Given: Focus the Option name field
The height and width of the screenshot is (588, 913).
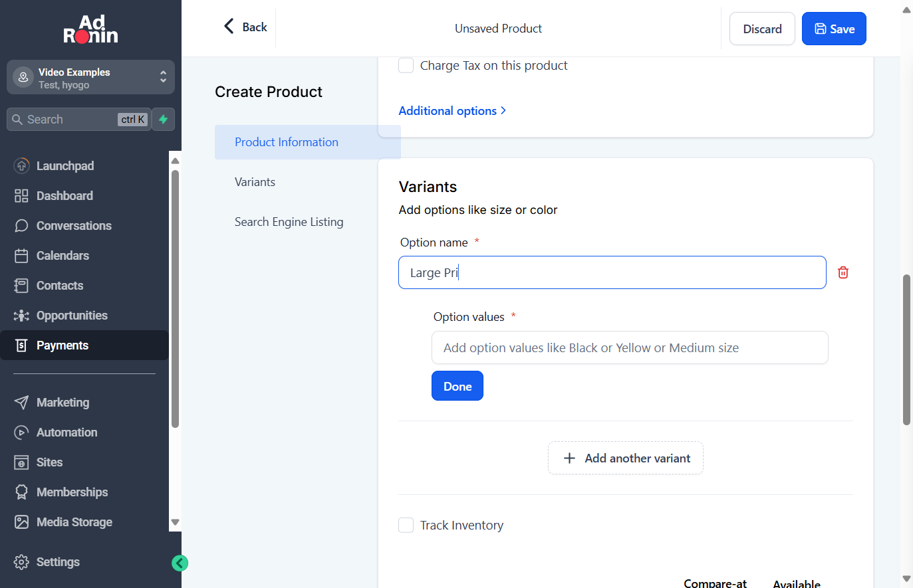Looking at the screenshot, I should 612,272.
